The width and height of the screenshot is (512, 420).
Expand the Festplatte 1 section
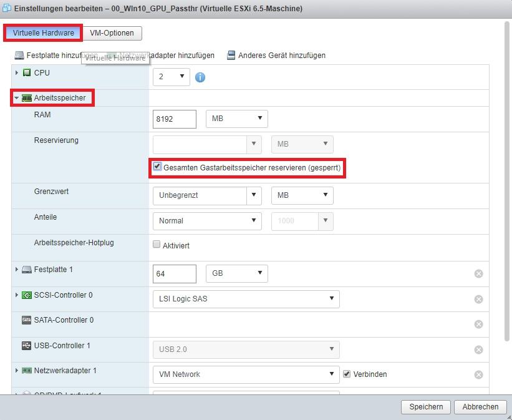click(17, 270)
